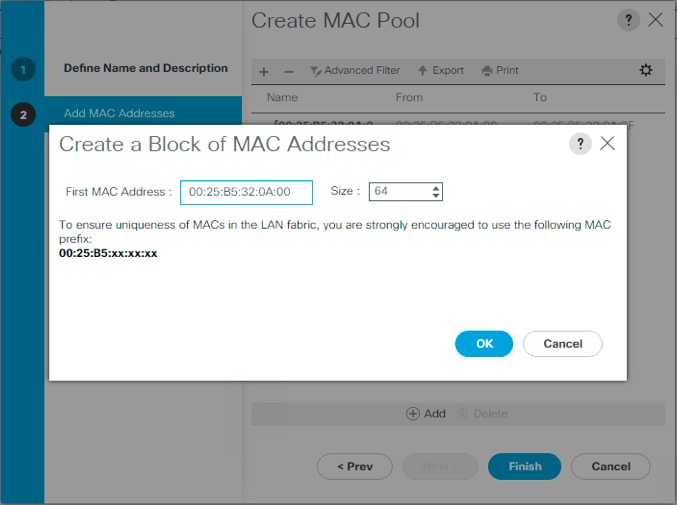Click the step 2 circle icon
The image size is (677, 505).
[x=23, y=114]
